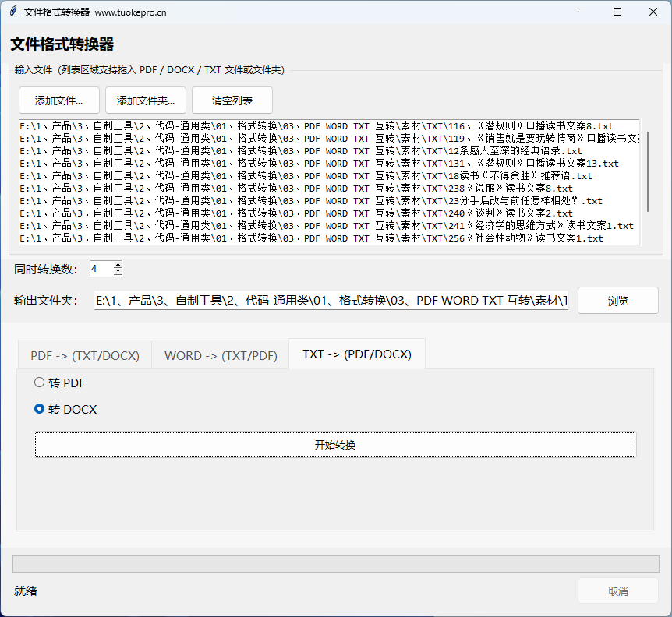
Task: Select the 转 PDF radio option
Action: [40, 383]
